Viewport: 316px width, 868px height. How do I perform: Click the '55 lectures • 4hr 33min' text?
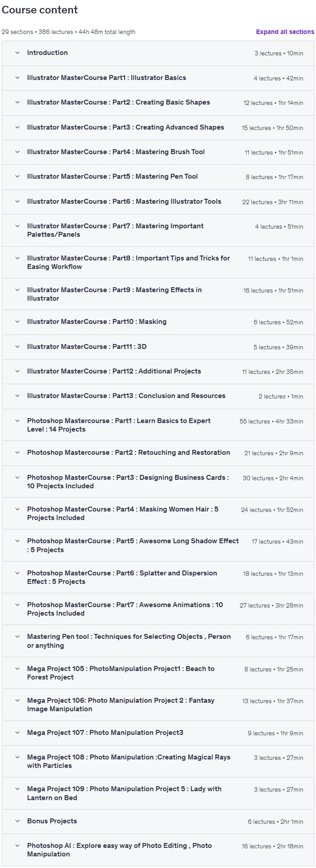tap(271, 421)
